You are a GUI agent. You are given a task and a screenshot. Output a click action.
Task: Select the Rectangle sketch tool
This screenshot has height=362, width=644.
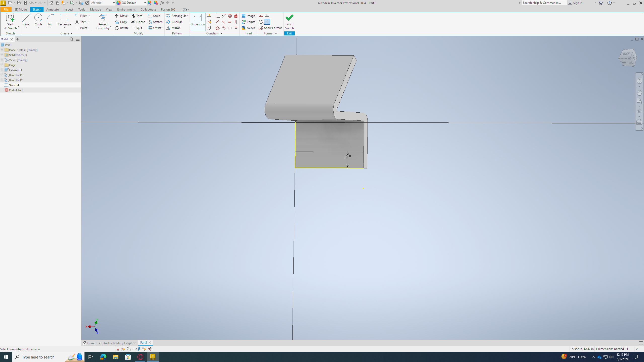(x=64, y=20)
